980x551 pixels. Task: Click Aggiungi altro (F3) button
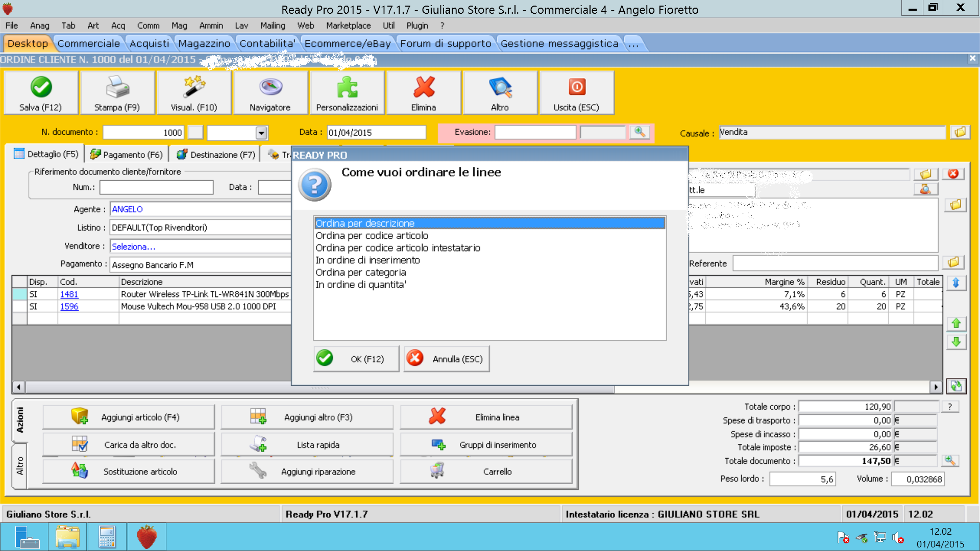307,417
